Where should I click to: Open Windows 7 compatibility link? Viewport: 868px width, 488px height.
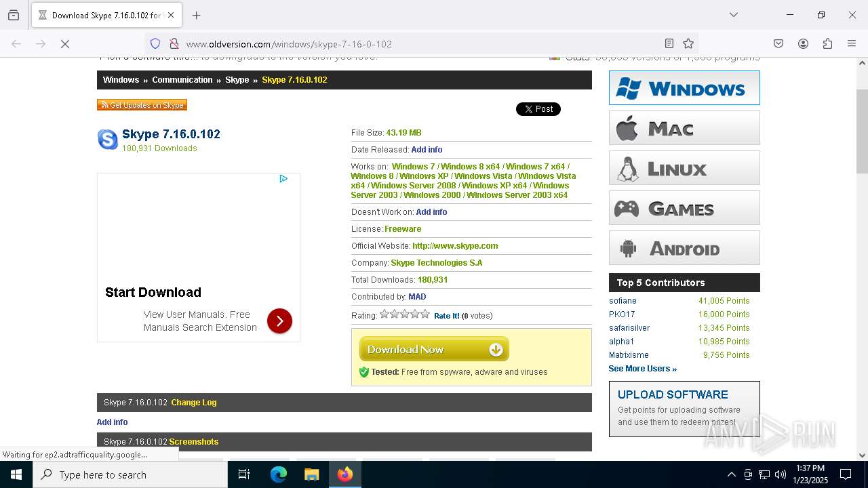[414, 167]
